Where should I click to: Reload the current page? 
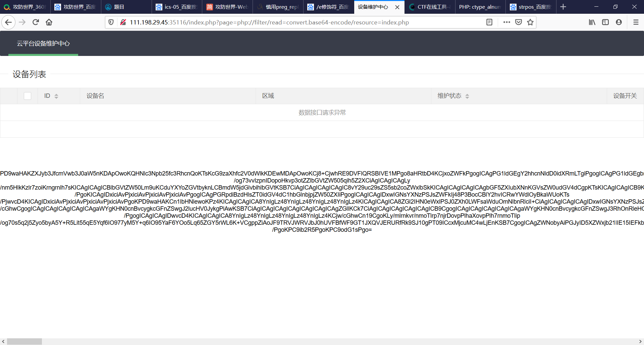(x=36, y=22)
